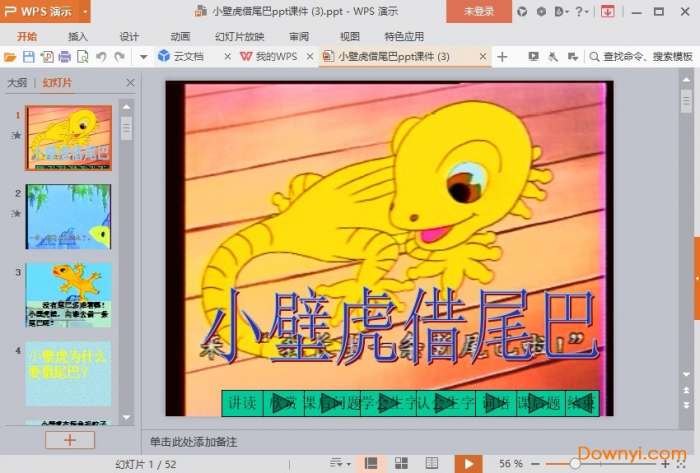Click the 查找命令、搜索模板 search field
This screenshot has width=700, height=473.
641,57
